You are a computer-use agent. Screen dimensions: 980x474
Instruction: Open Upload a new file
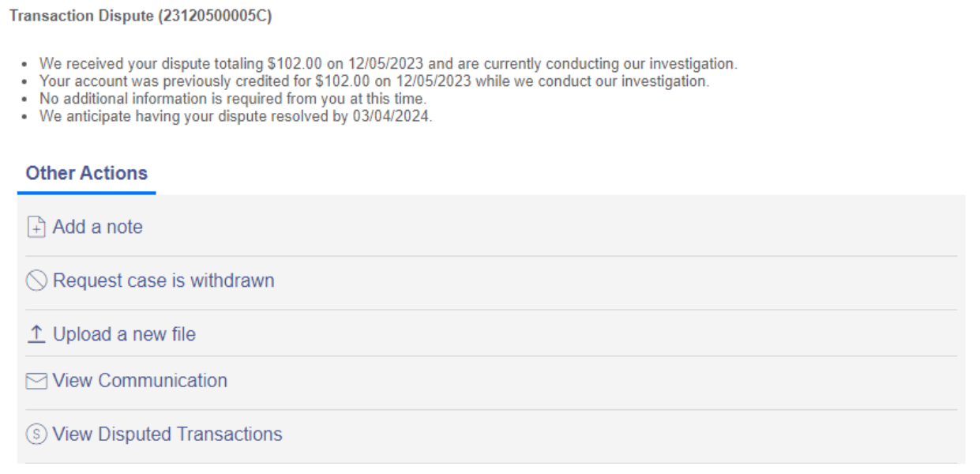pyautogui.click(x=124, y=335)
